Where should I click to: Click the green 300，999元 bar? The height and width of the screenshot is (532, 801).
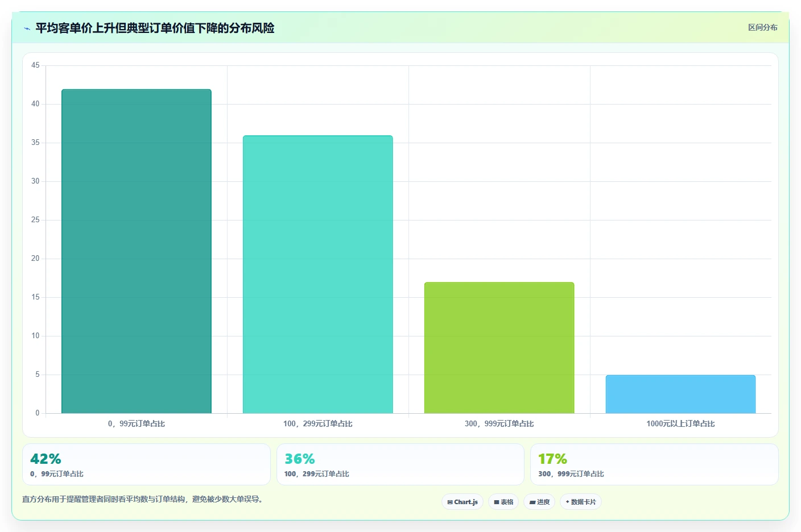(499, 348)
